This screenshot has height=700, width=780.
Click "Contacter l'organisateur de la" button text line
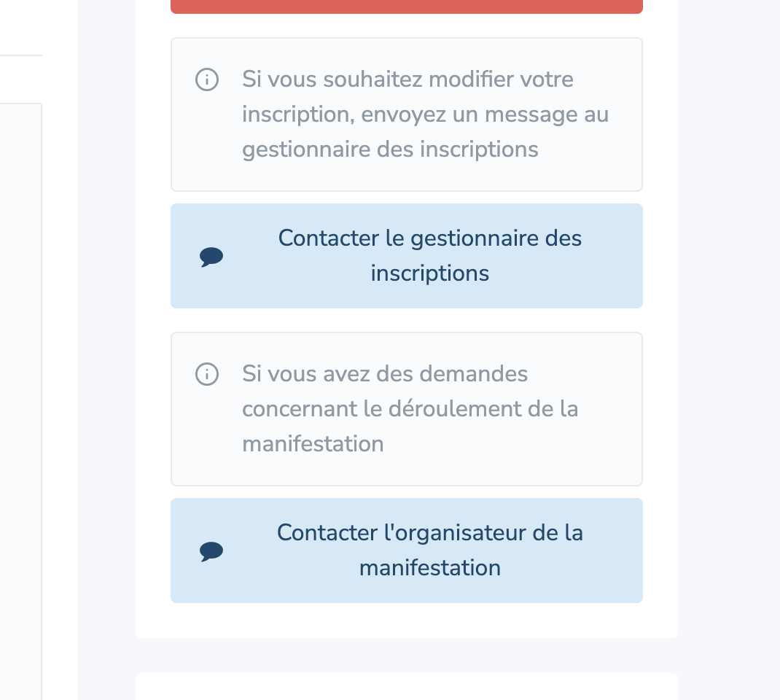(429, 533)
